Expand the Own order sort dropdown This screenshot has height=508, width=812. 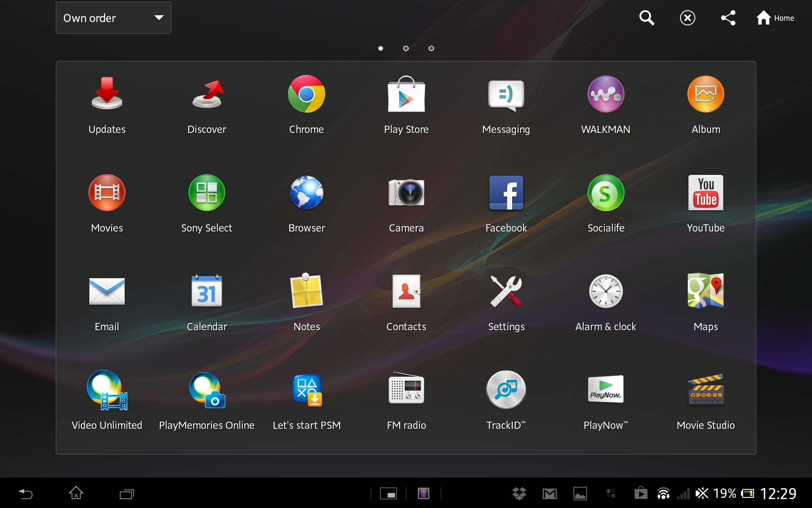[x=113, y=18]
